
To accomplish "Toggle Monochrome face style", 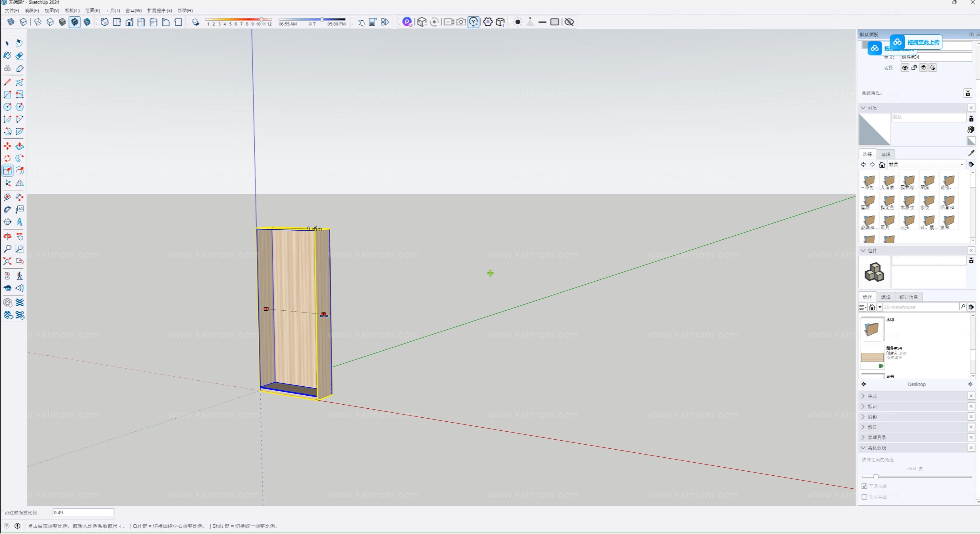I will [87, 22].
